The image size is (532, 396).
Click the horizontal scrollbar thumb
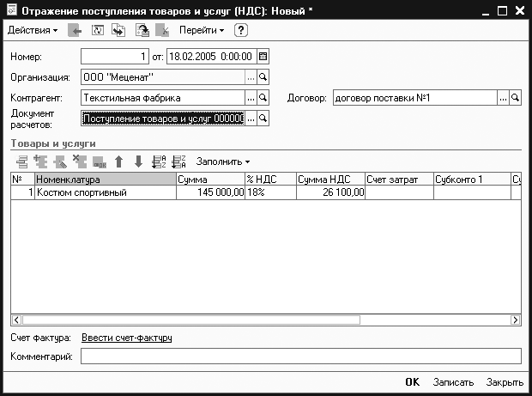click(191, 320)
